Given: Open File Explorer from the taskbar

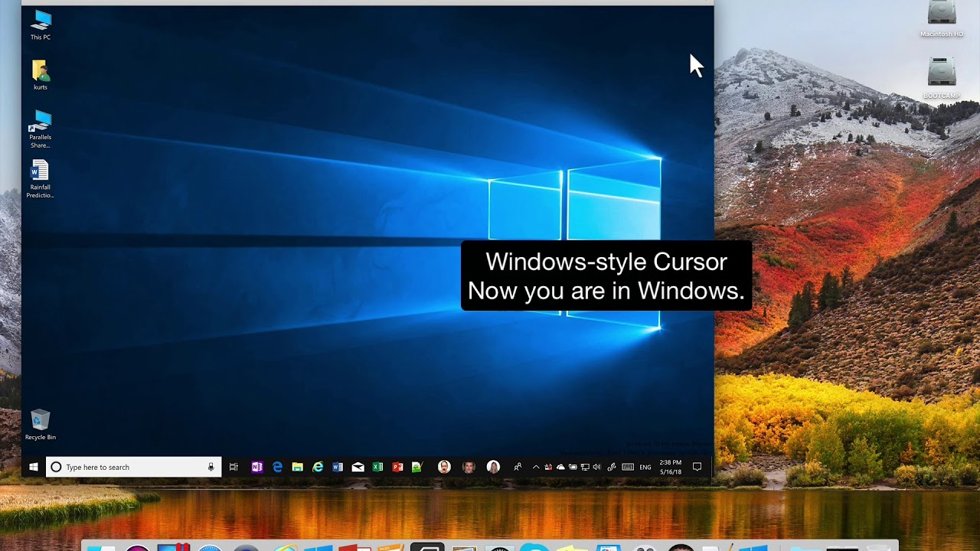Looking at the screenshot, I should [297, 467].
